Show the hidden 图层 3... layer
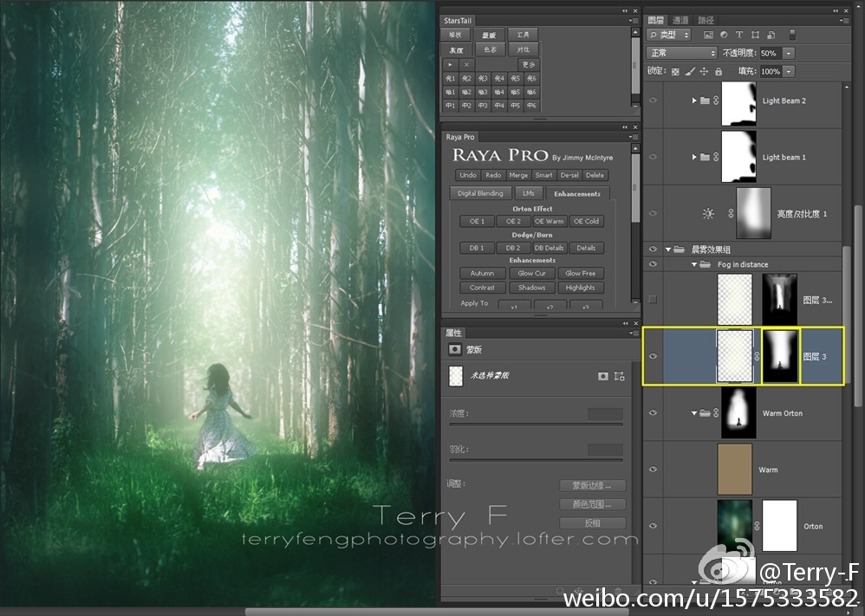 tap(654, 300)
